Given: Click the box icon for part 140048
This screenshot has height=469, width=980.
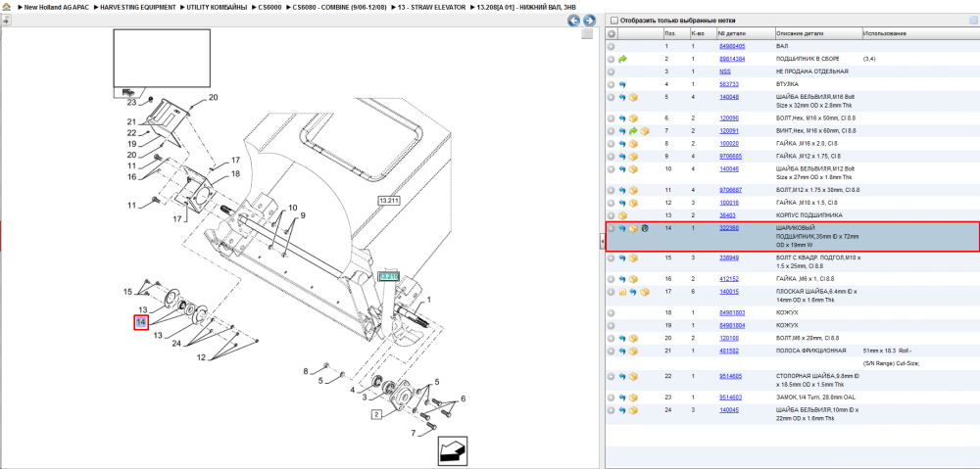Looking at the screenshot, I should [634, 97].
